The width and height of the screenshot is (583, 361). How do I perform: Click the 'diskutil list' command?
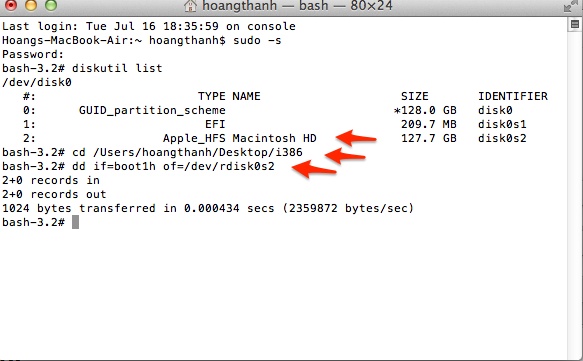point(117,68)
